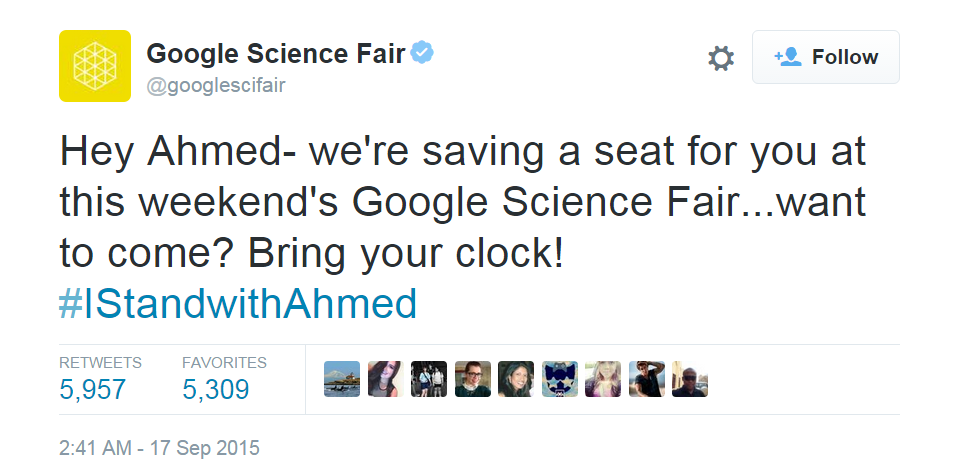Click fifth avatar of smiling woman

click(516, 379)
